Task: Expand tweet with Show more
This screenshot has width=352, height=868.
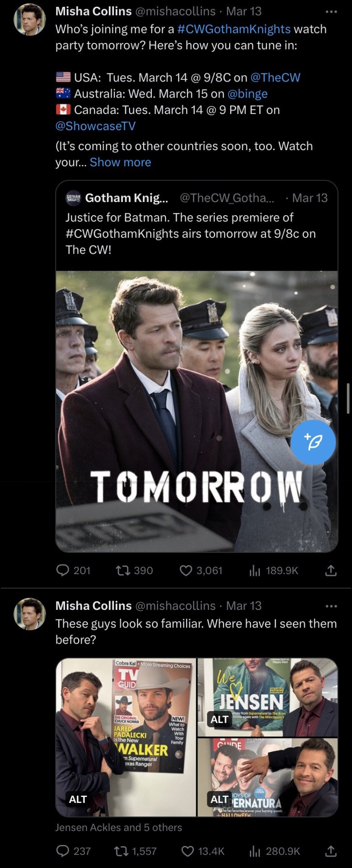Action: tap(120, 162)
